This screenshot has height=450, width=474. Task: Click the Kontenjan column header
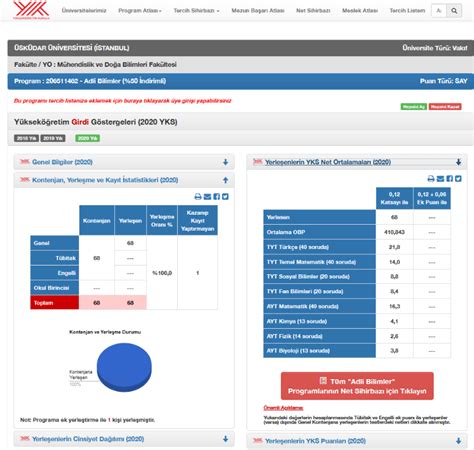pyautogui.click(x=97, y=221)
